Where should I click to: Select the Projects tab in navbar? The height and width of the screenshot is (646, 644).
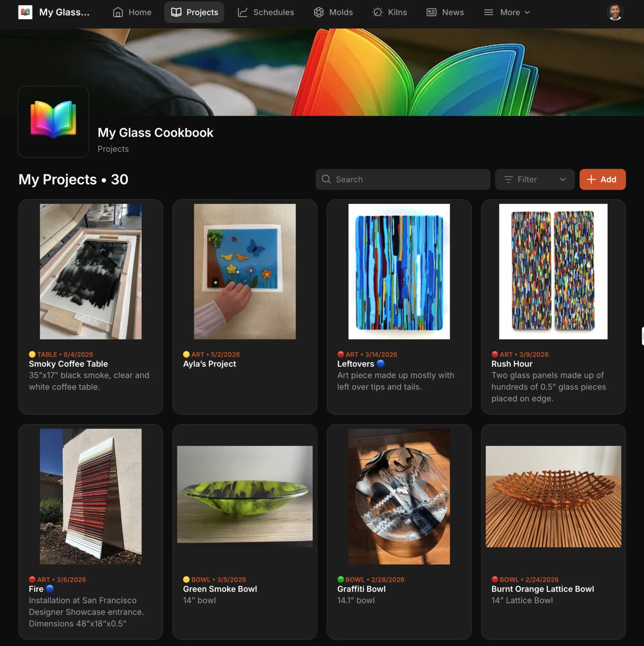194,12
